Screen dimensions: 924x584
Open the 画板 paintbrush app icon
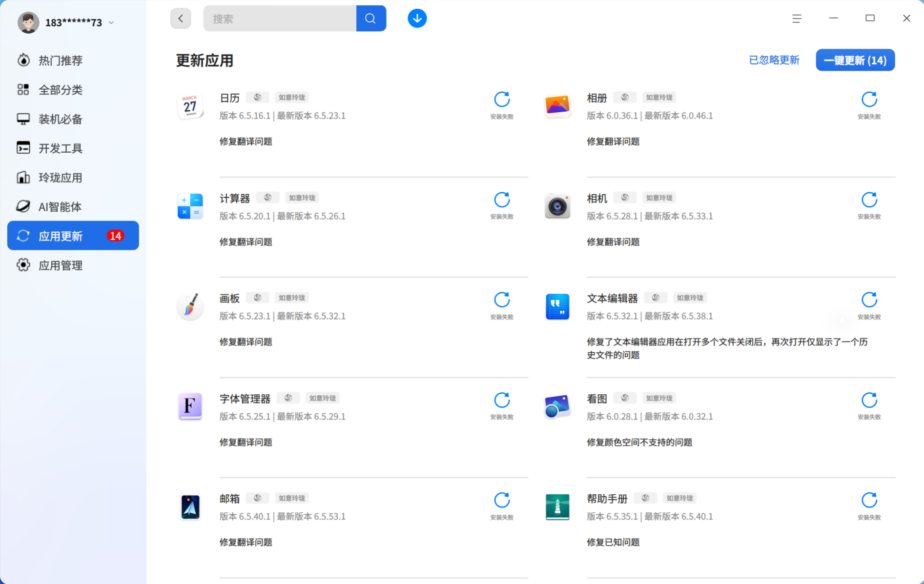click(190, 306)
